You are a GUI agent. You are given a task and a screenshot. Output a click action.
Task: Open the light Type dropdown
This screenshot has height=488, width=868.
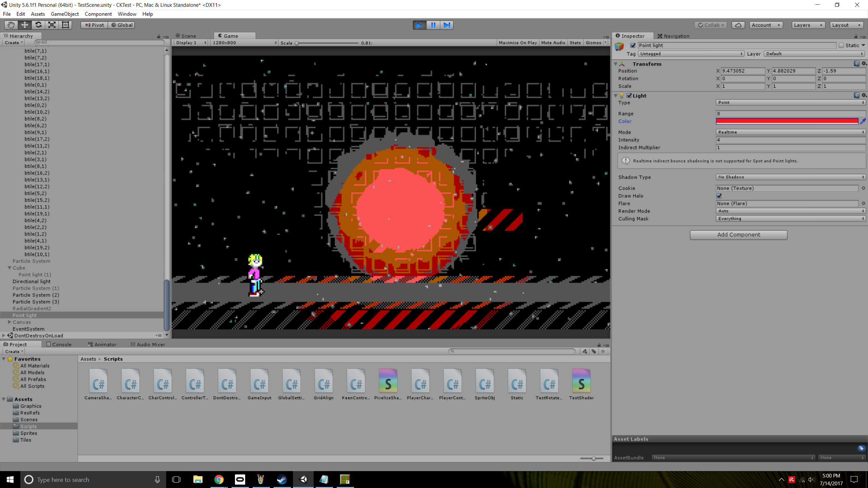tap(791, 102)
